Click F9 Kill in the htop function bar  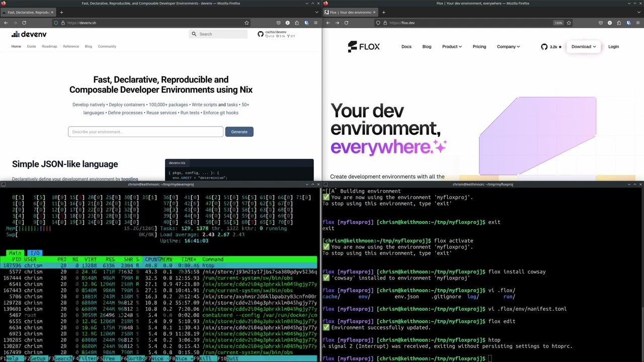tap(205, 358)
